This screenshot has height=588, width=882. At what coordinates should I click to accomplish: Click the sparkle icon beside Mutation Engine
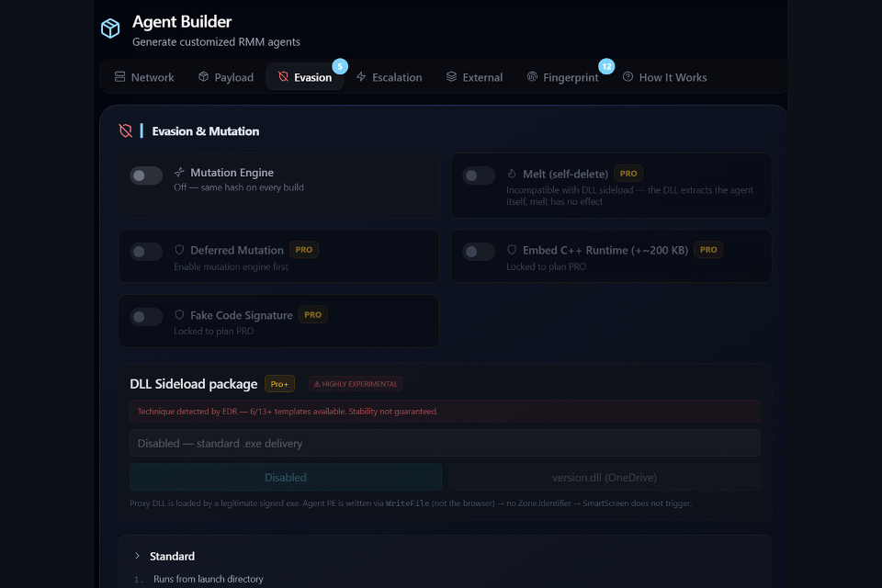point(179,172)
